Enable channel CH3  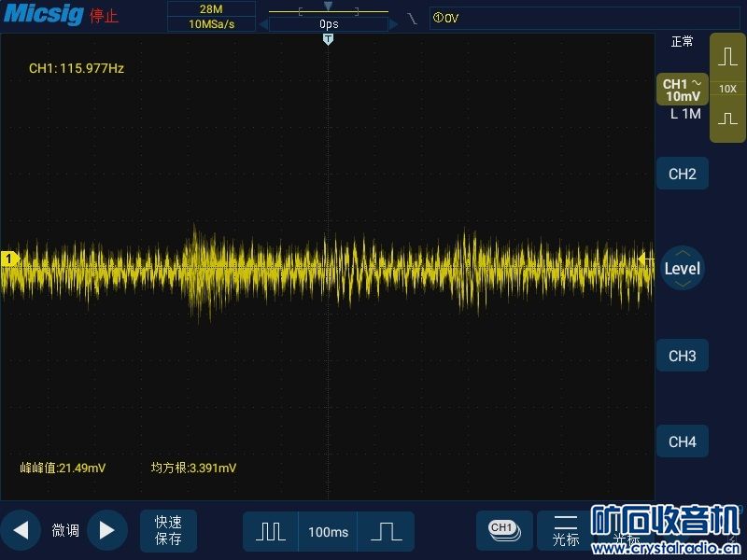pyautogui.click(x=683, y=356)
